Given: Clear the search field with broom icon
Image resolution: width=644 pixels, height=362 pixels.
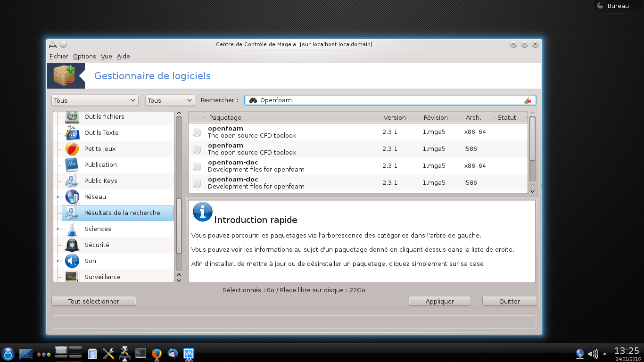Looking at the screenshot, I should (x=528, y=100).
